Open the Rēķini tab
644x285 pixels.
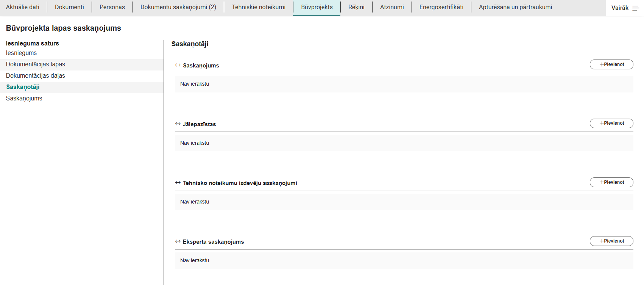pyautogui.click(x=356, y=7)
